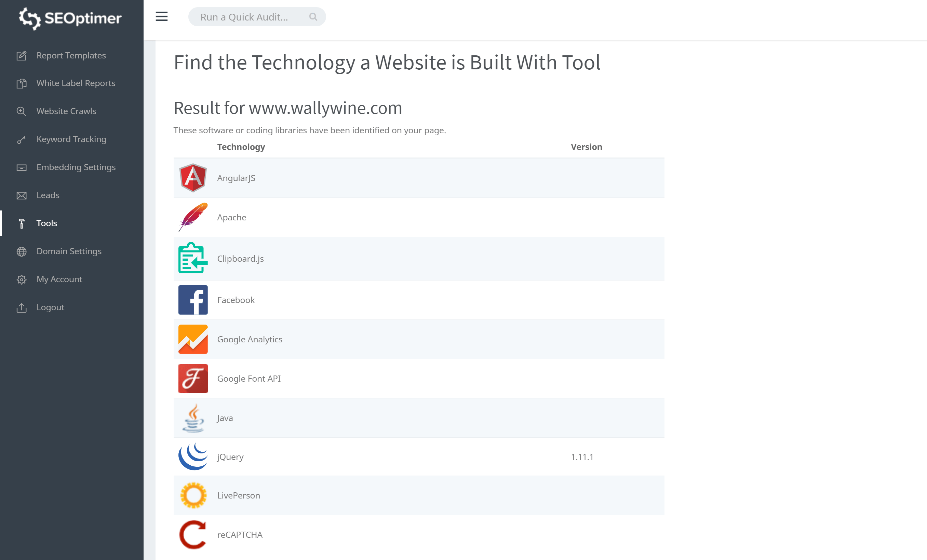Select the Keyword Tracking menu item
927x560 pixels.
(71, 139)
